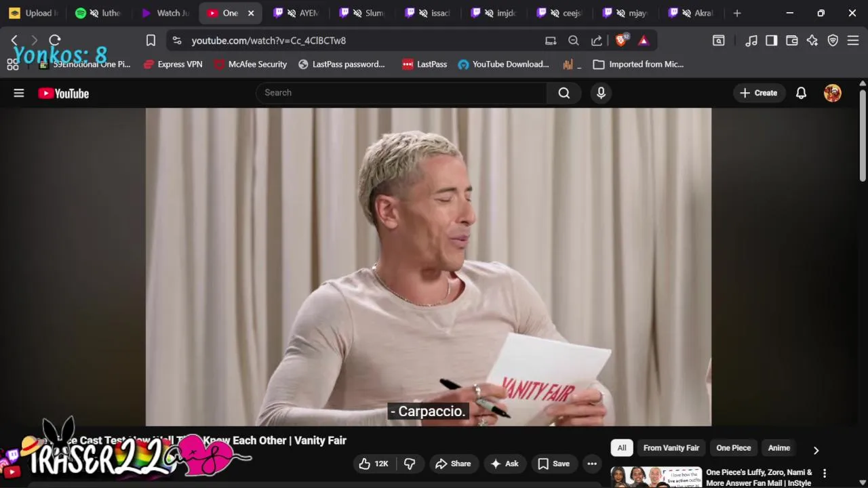Click the YouTube search magnifier button
Viewport: 868px width, 488px height.
564,93
